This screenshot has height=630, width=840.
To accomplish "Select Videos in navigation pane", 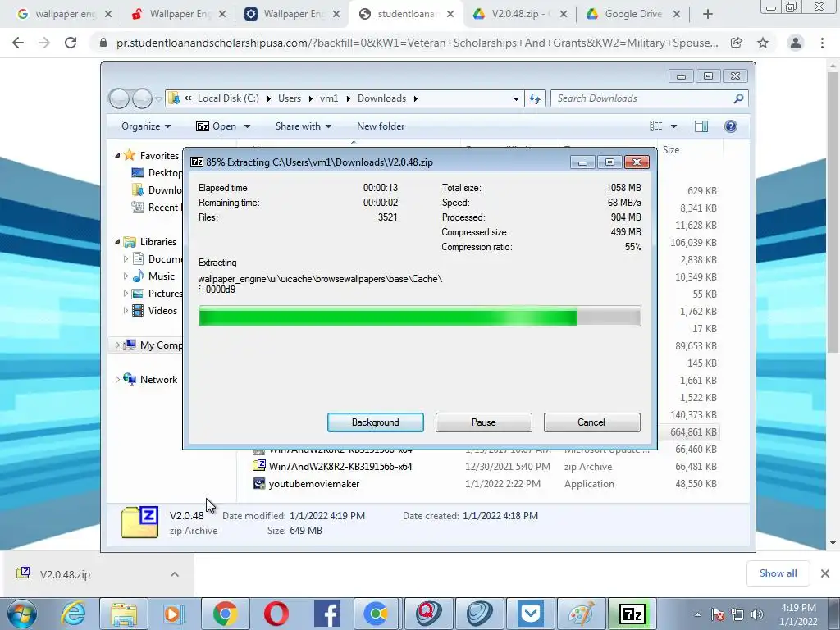I will click(162, 311).
